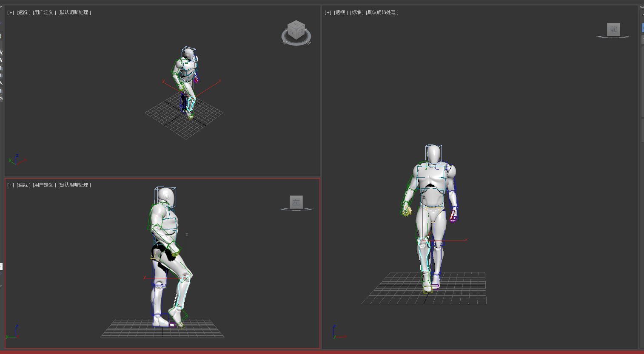Open the [+] menu in the [标准] viewport

tap(328, 12)
